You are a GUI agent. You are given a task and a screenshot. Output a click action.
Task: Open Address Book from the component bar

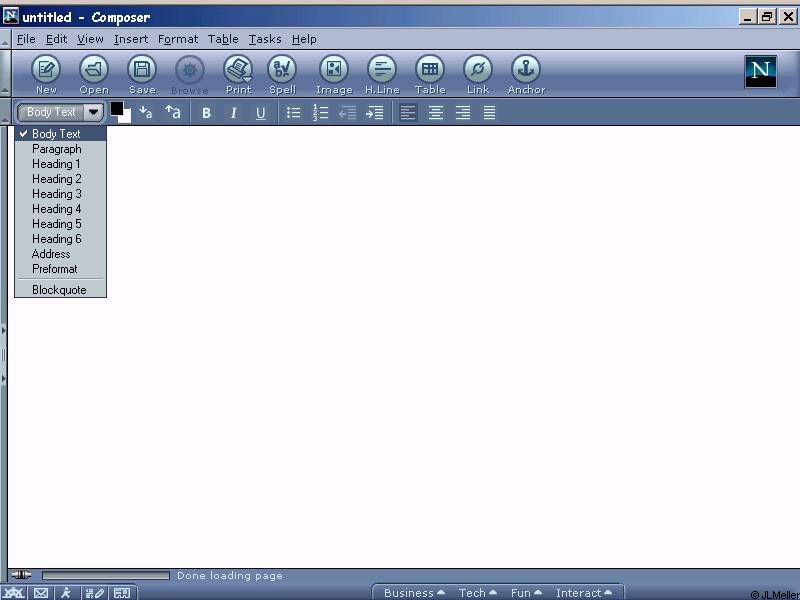coord(122,593)
